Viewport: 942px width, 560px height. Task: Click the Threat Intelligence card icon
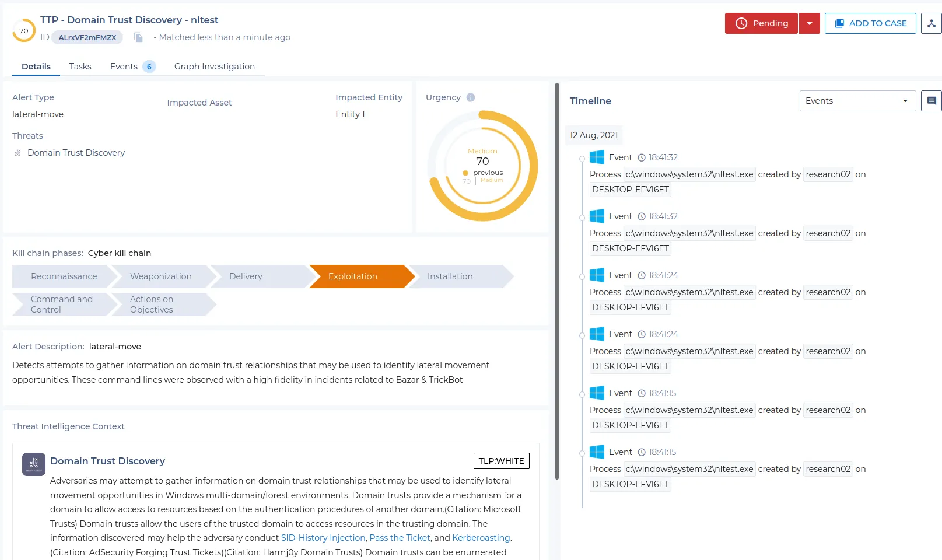[x=34, y=464]
